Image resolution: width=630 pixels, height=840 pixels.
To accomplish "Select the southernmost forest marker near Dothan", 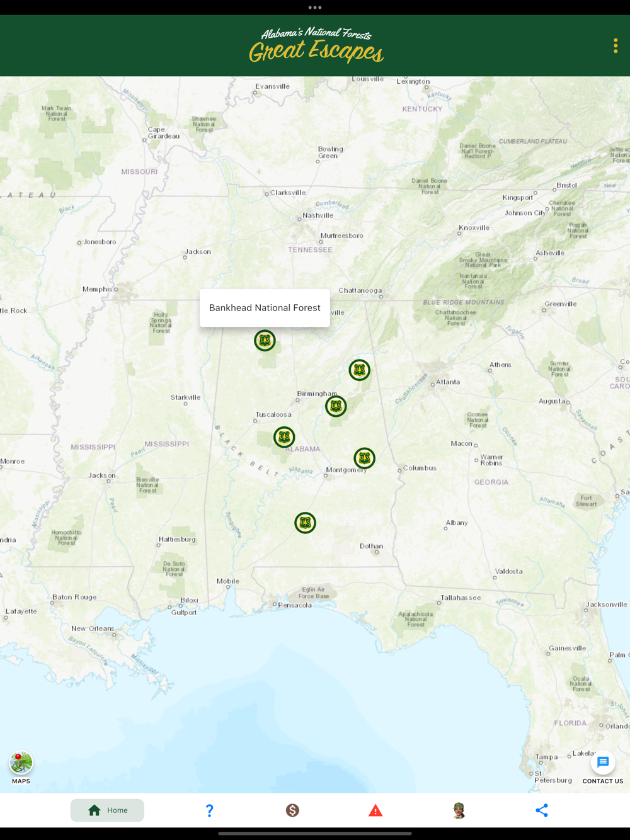I will click(x=305, y=523).
